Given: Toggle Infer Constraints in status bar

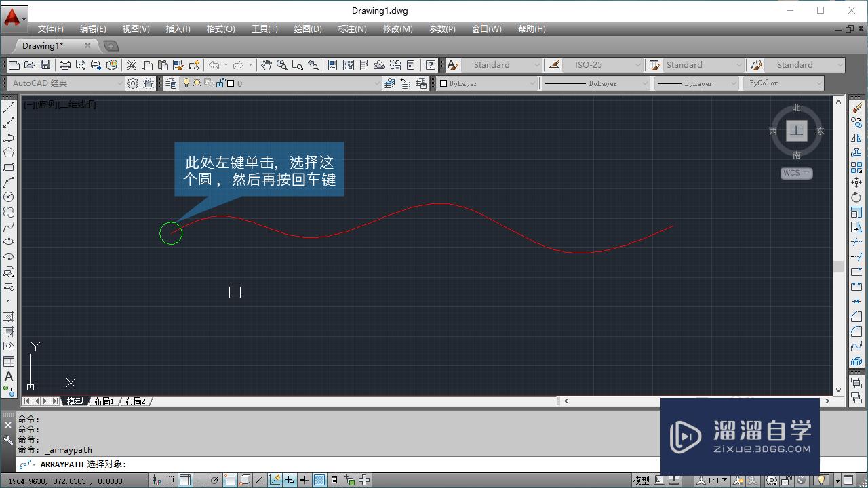Looking at the screenshot, I should [155, 481].
